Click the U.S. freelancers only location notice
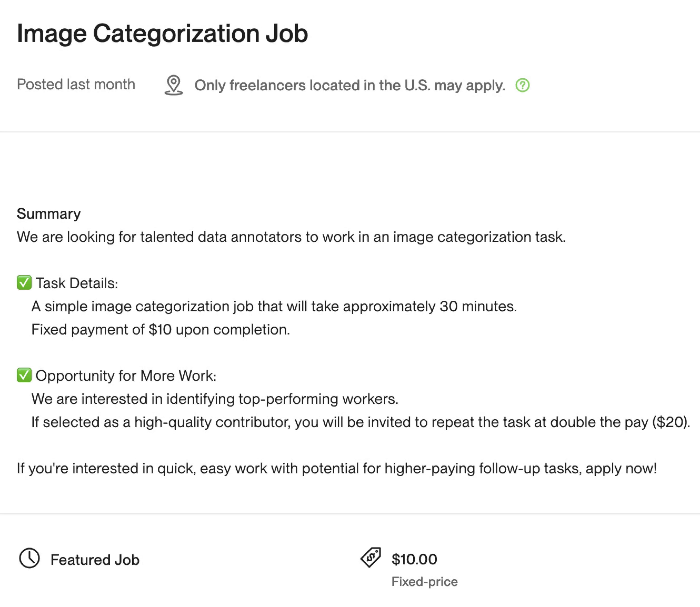700x607 pixels. [x=349, y=85]
